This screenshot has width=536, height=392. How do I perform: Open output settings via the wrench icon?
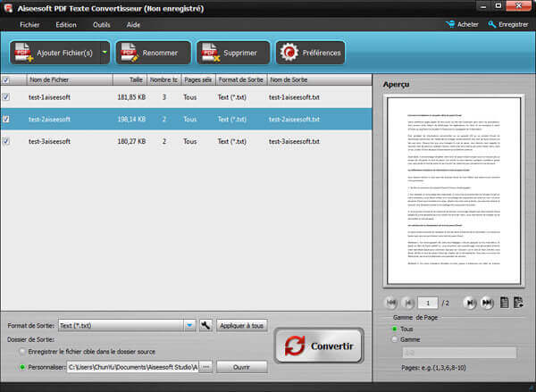[205, 325]
